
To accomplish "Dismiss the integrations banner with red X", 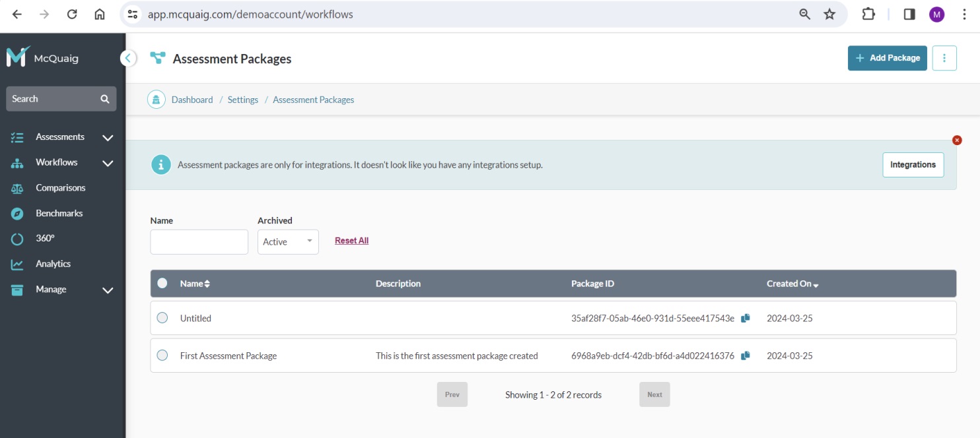I will point(956,140).
